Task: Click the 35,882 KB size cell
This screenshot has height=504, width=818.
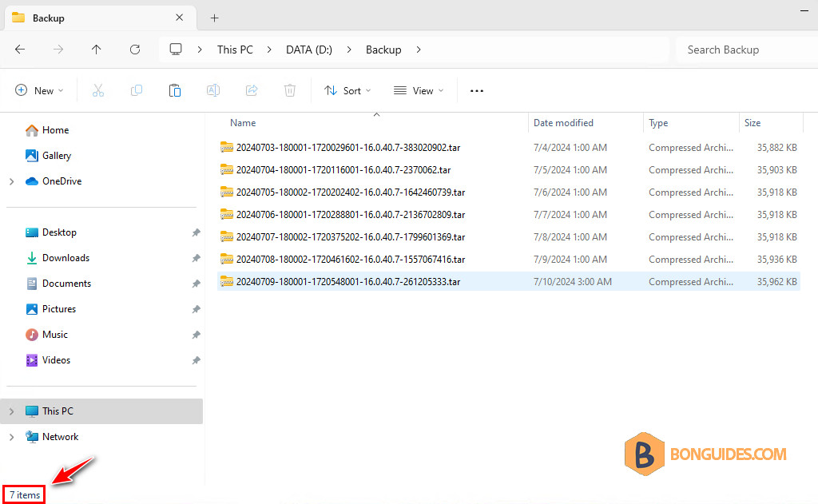Action: click(x=776, y=148)
